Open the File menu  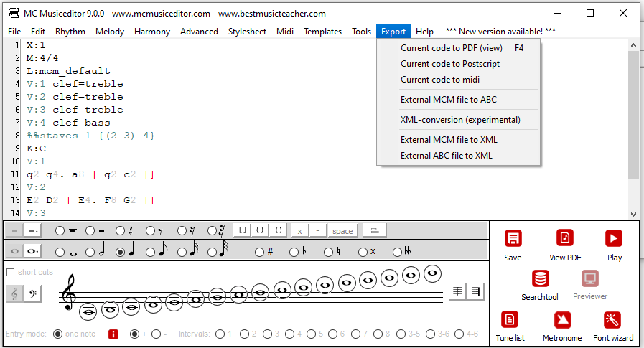14,32
